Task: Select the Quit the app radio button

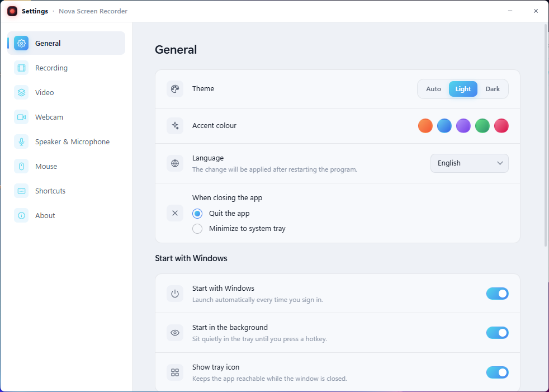Action: pos(197,214)
